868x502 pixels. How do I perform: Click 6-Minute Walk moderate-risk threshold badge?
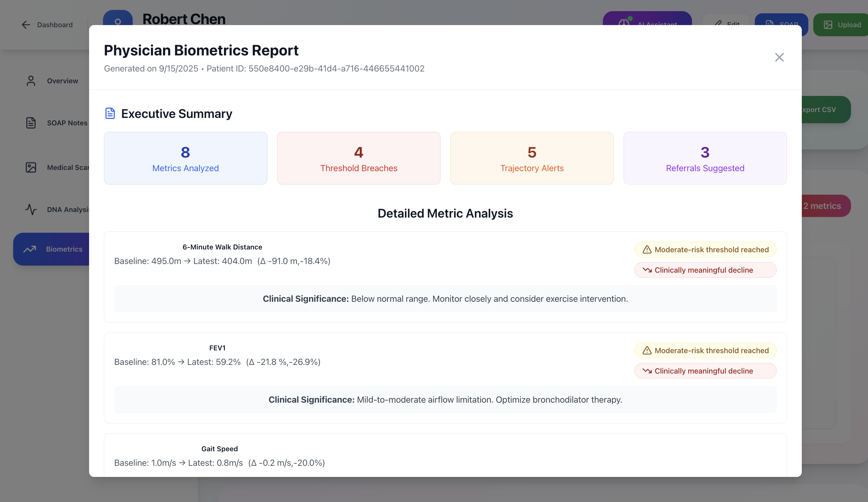tap(705, 249)
